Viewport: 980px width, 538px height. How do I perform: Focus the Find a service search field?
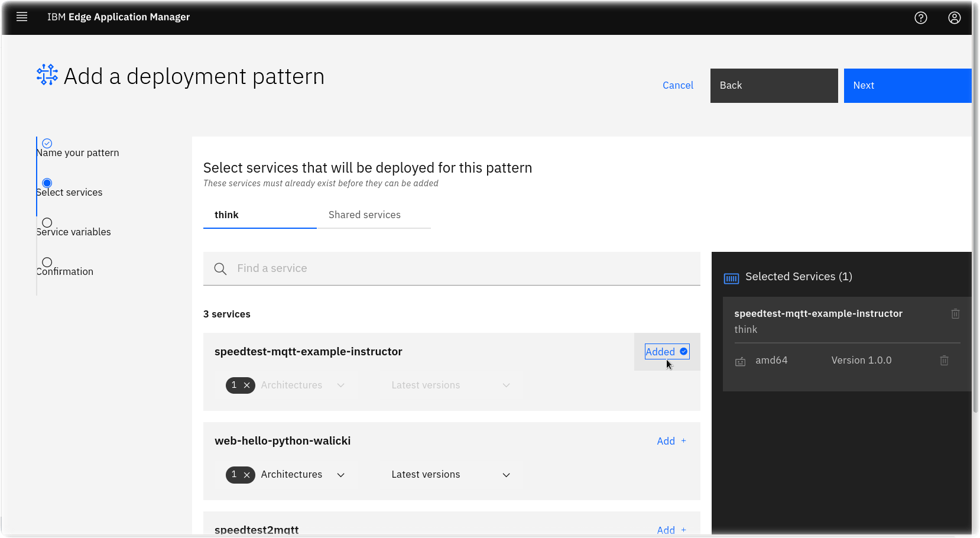coord(452,269)
